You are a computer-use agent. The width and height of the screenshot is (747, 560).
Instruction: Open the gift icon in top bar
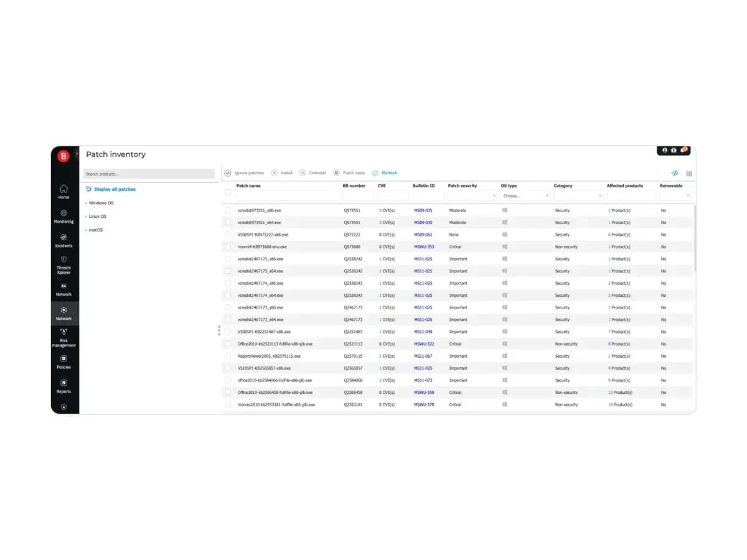(674, 150)
